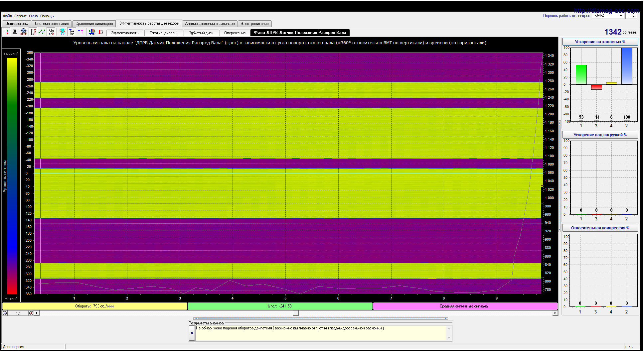Click the Относительная компрессия % panel header
Viewport: 644px width, 351px height.
click(600, 228)
